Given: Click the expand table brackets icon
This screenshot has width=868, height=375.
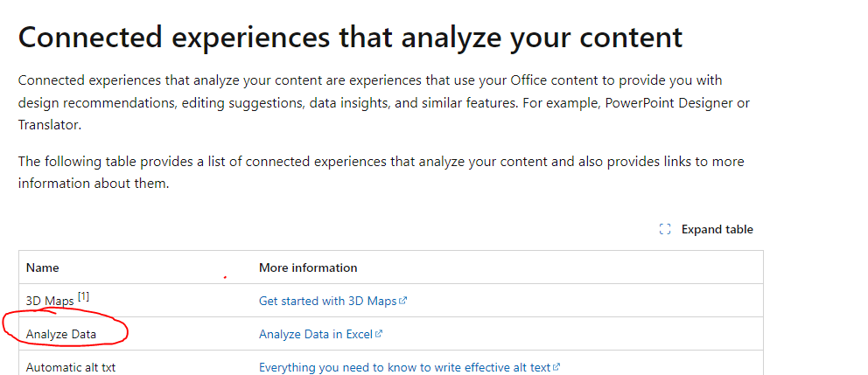Looking at the screenshot, I should coord(665,230).
